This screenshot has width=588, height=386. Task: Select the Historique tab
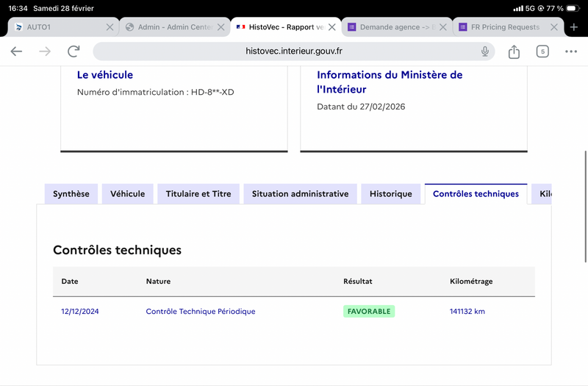coord(390,194)
